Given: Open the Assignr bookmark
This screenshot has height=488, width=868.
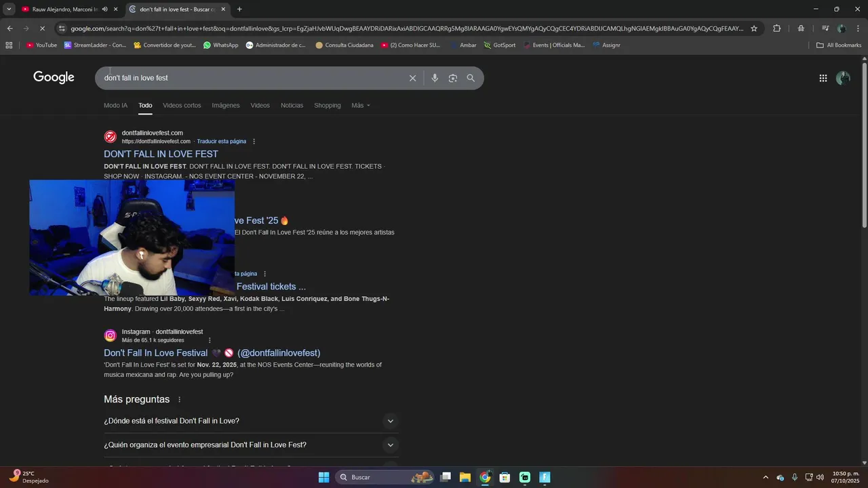Looking at the screenshot, I should (606, 45).
